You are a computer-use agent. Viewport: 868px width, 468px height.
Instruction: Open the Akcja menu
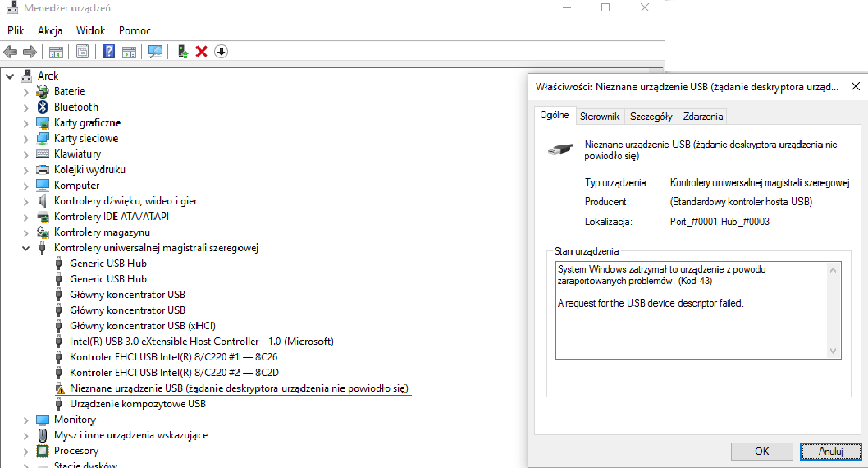(x=50, y=30)
